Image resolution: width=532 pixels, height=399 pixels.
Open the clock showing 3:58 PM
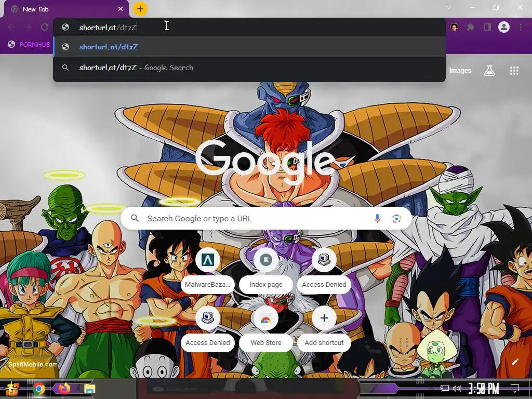(484, 389)
